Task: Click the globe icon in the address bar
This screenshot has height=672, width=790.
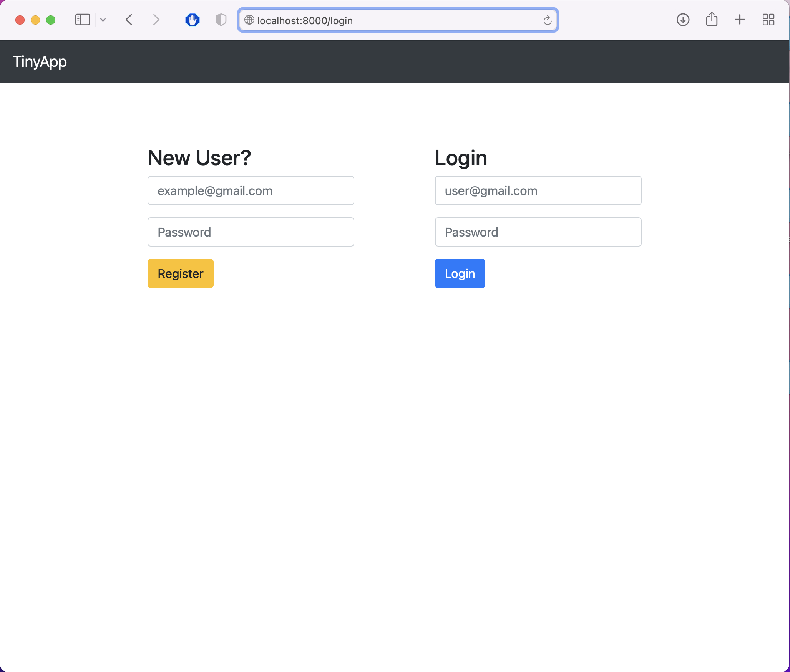Action: 249,20
